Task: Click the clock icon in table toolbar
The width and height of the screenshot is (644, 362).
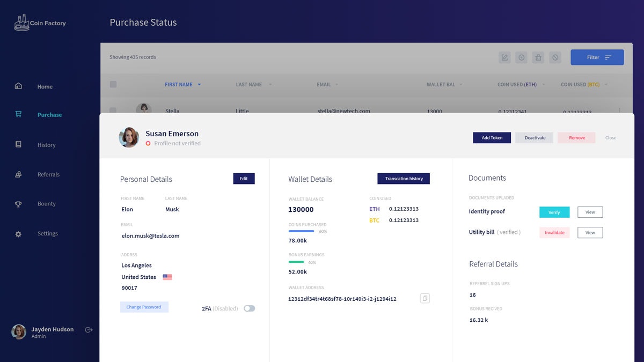Action: [521, 57]
